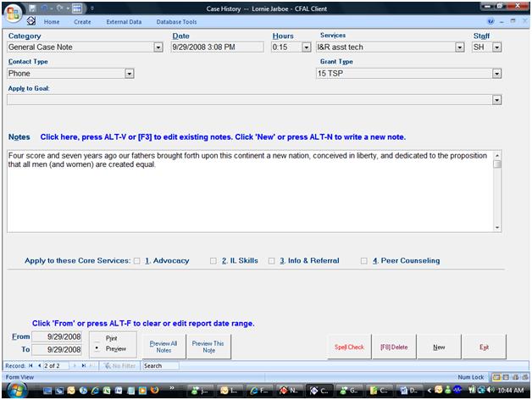This screenshot has width=532, height=400.
Task: Click the From date field
Action: 57,336
